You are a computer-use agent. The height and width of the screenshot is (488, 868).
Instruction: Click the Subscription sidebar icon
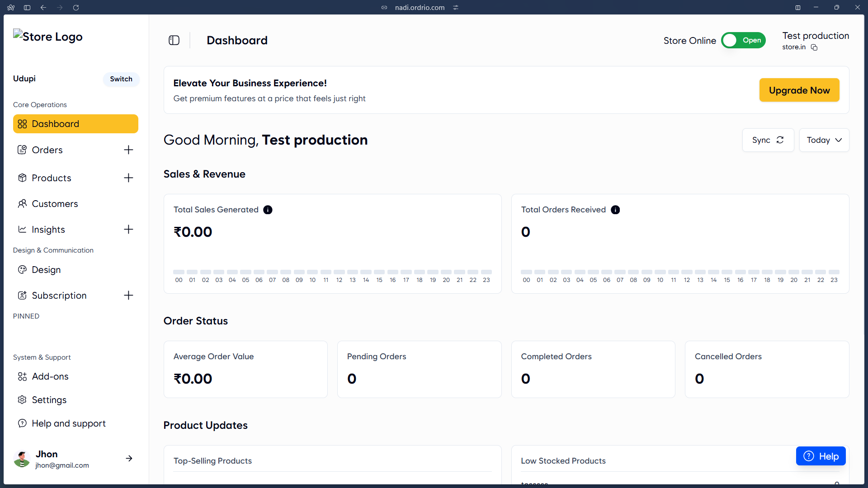[22, 296]
